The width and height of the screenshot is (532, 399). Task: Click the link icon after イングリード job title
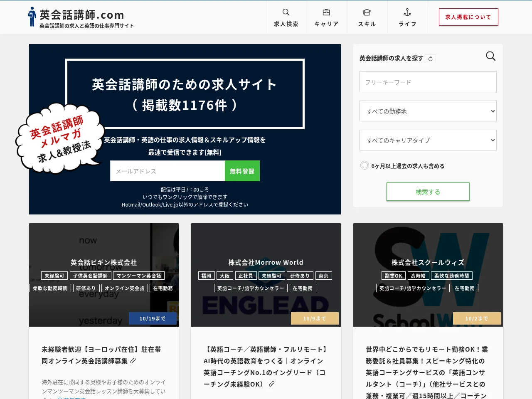[x=271, y=384]
